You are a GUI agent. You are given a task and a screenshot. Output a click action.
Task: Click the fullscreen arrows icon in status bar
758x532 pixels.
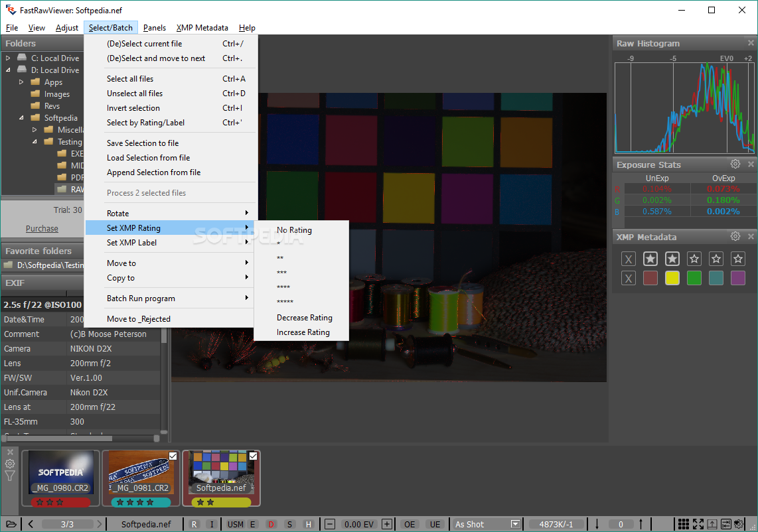(x=698, y=524)
